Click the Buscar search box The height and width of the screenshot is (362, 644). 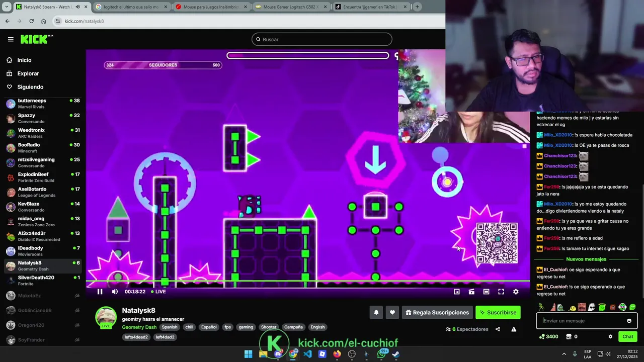click(322, 39)
